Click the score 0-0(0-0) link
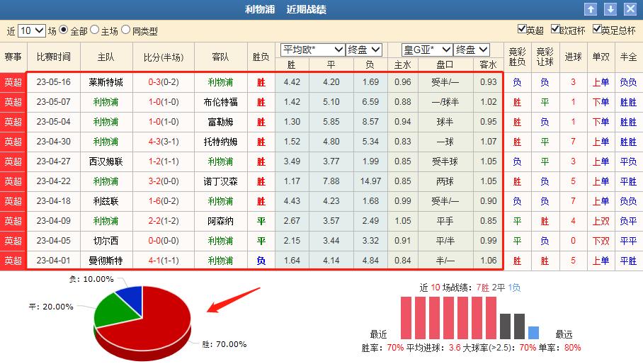The image size is (643, 364). (x=164, y=241)
